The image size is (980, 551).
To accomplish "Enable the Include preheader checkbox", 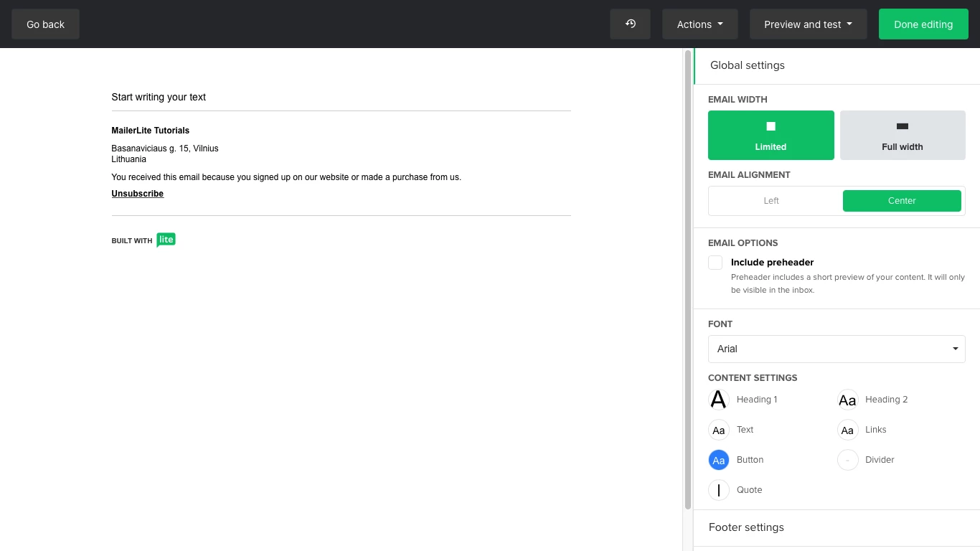I will point(715,263).
